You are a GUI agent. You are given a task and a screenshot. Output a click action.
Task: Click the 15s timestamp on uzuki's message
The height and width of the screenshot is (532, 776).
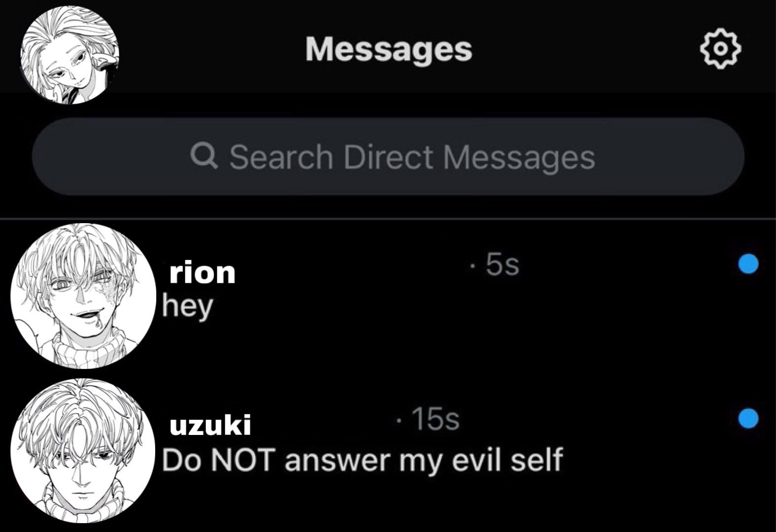[x=428, y=420]
